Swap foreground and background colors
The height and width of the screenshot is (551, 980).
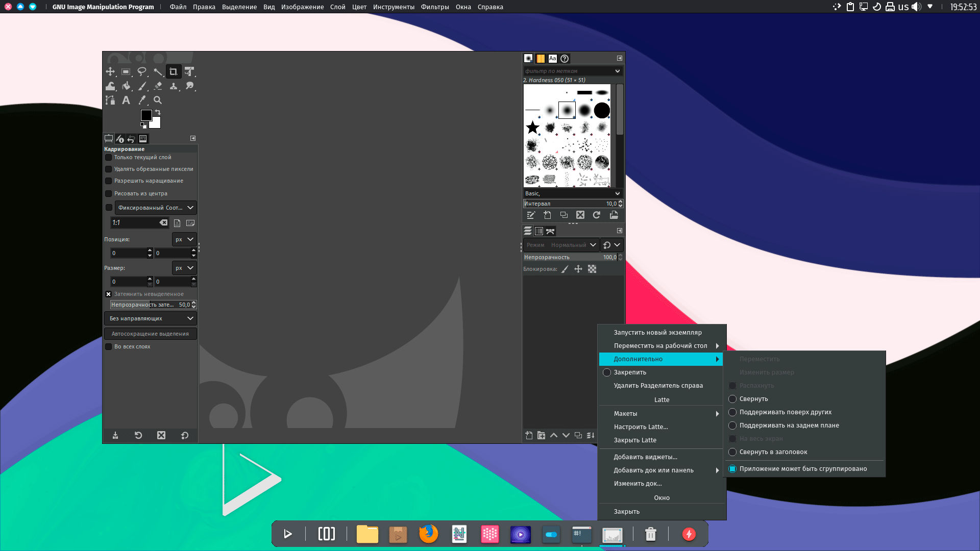(x=158, y=112)
